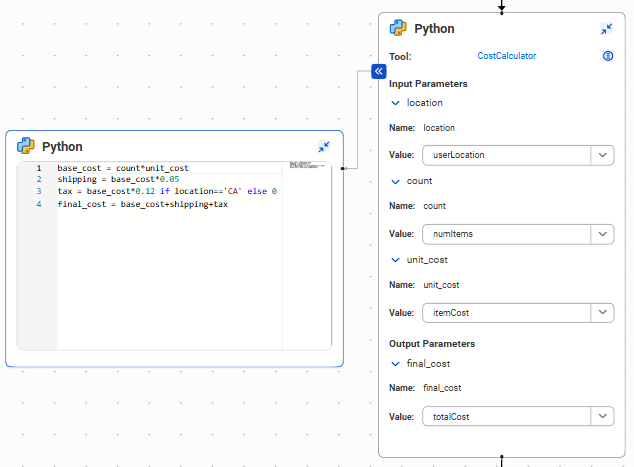Collapse the count input parameter

395,182
